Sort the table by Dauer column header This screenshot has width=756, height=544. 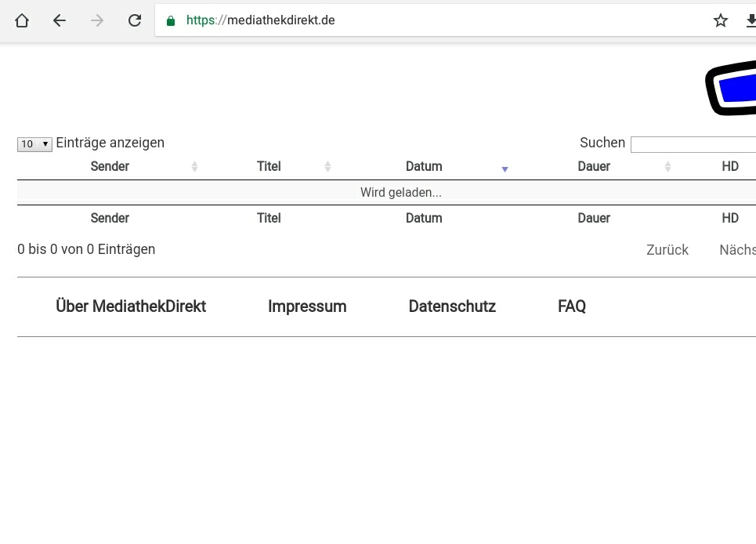pos(594,166)
